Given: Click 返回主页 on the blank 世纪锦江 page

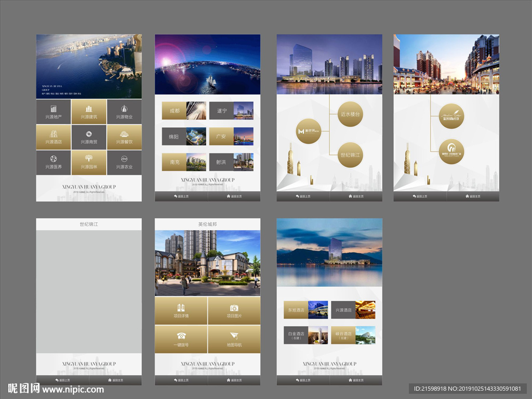Looking at the screenshot, I should pyautogui.click(x=115, y=380).
